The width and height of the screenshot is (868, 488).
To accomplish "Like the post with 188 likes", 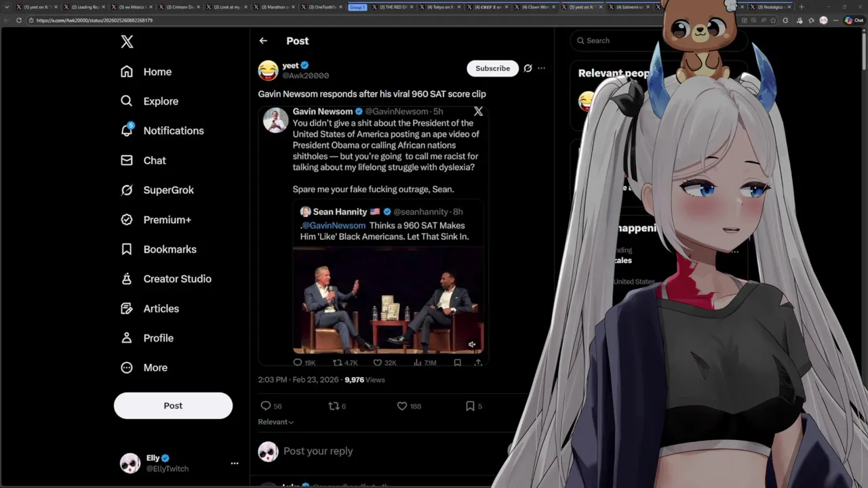I will click(x=401, y=406).
